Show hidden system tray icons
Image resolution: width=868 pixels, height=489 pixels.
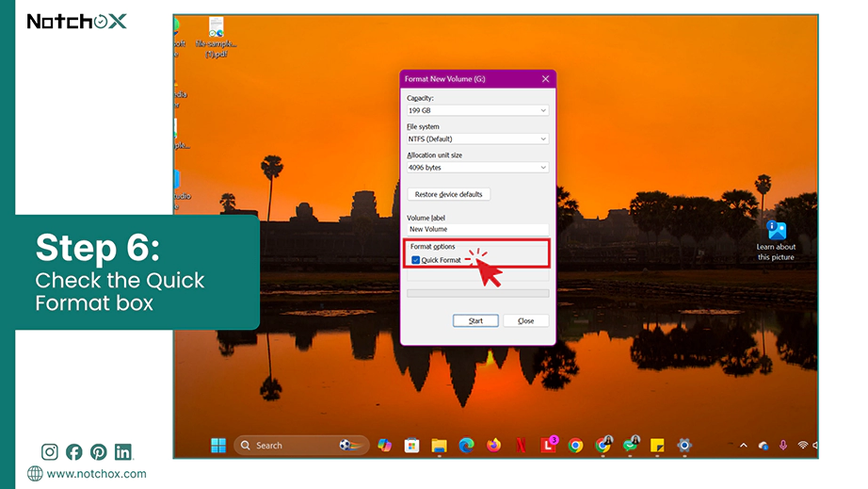(744, 446)
